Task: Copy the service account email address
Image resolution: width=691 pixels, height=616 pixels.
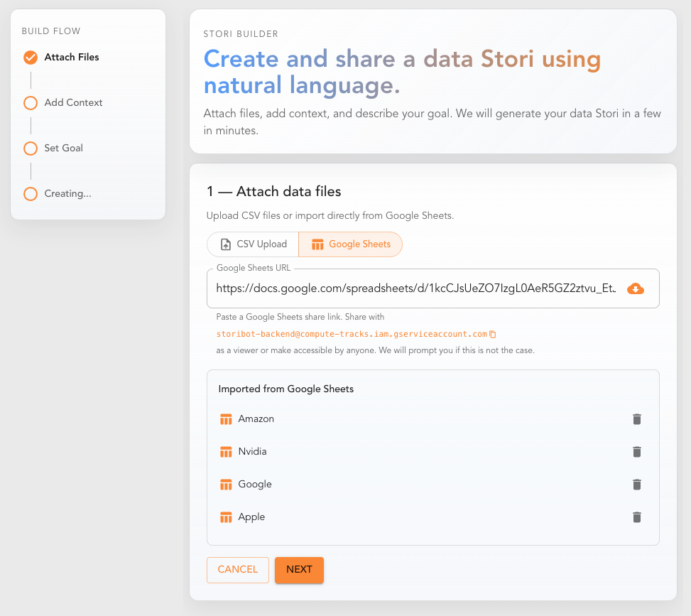Action: tap(493, 334)
